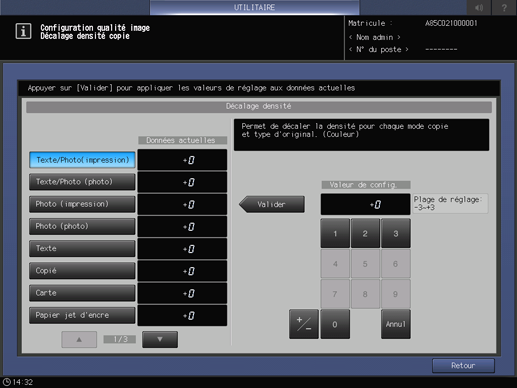Go to next page with down arrow
The image size is (517, 388).
coord(160,339)
